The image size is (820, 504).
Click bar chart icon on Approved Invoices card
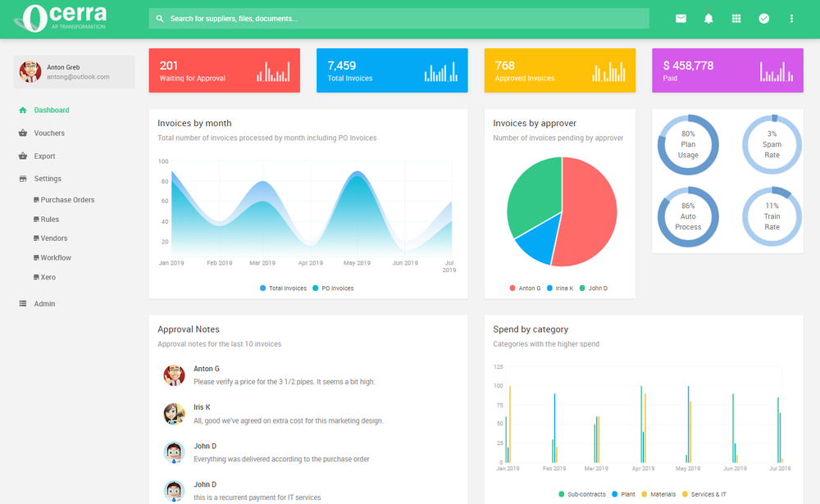[608, 71]
